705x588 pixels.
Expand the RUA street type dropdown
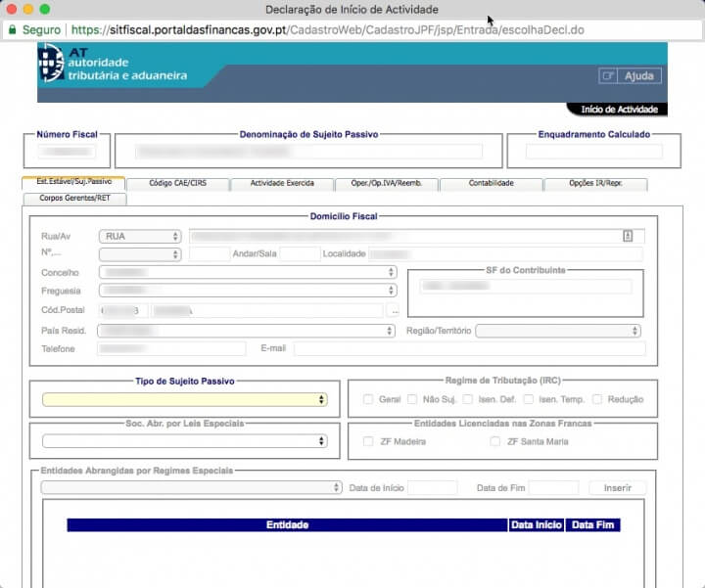(140, 236)
